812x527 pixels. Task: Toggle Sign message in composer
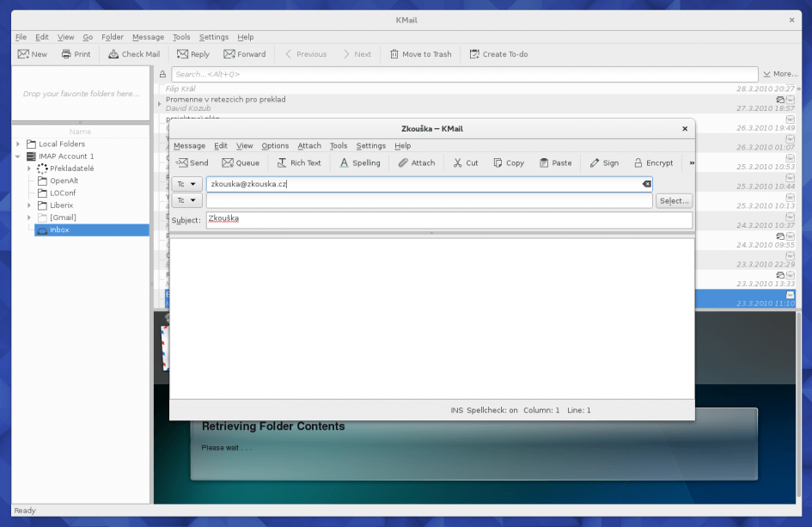click(604, 162)
